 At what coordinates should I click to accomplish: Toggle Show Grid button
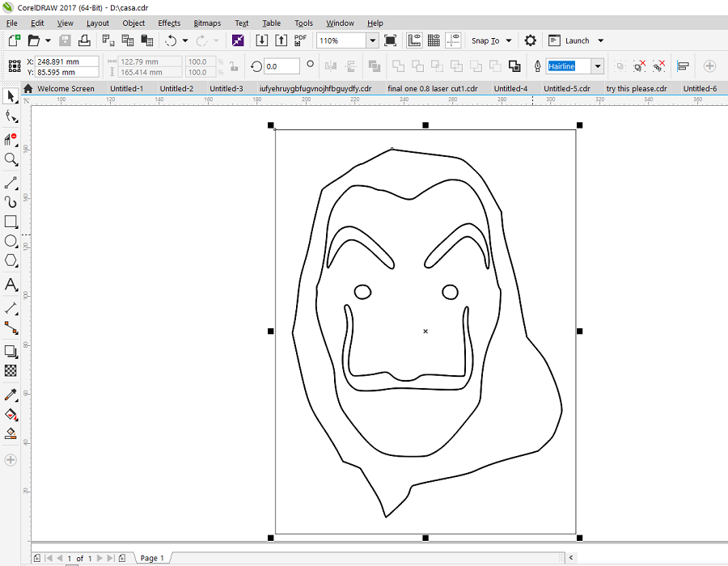[434, 40]
